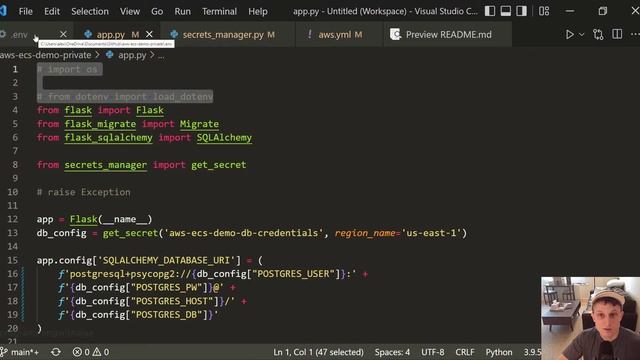Screen dimensions: 640x360
Task: Click the Open Changes compare icon
Action: pyautogui.click(x=598, y=35)
